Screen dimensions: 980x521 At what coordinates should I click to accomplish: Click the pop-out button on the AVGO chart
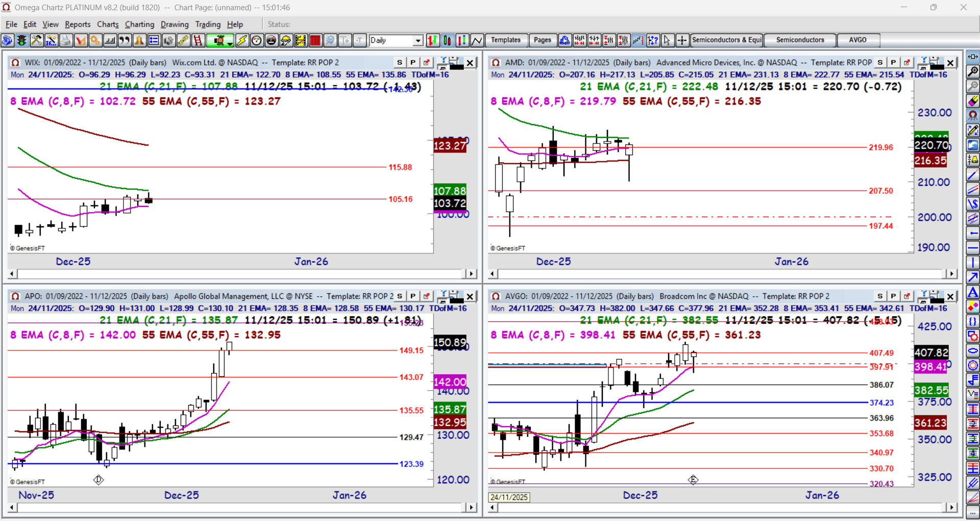[x=906, y=296]
